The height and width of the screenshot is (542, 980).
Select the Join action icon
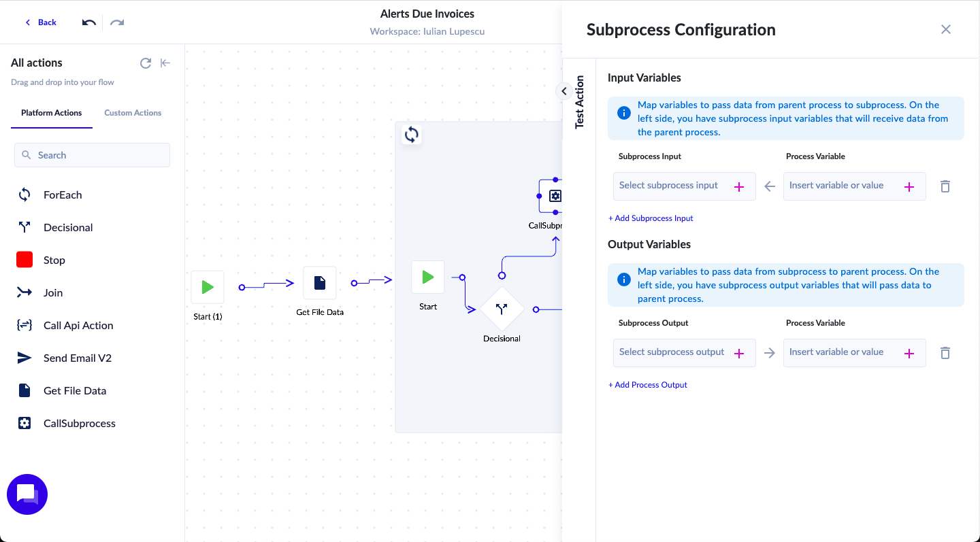pyautogui.click(x=24, y=293)
